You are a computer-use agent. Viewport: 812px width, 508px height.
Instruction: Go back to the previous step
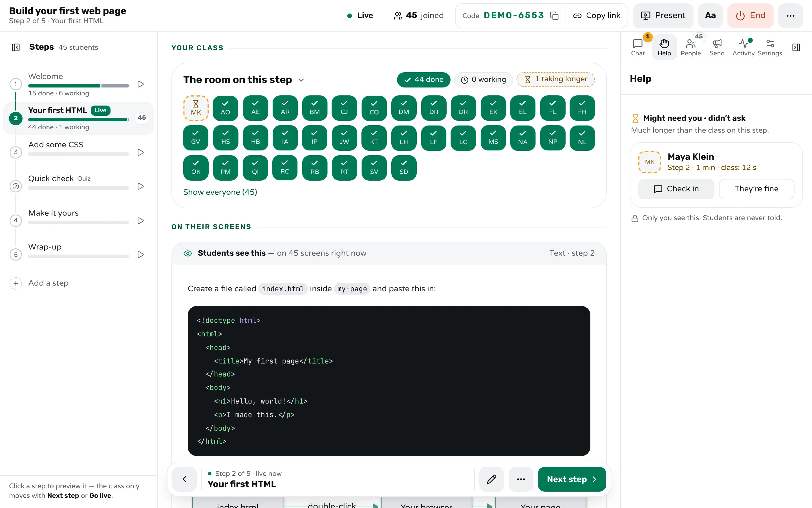(184, 479)
